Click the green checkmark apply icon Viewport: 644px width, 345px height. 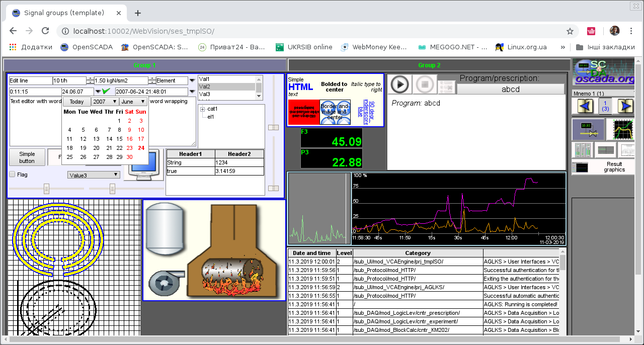tap(106, 91)
